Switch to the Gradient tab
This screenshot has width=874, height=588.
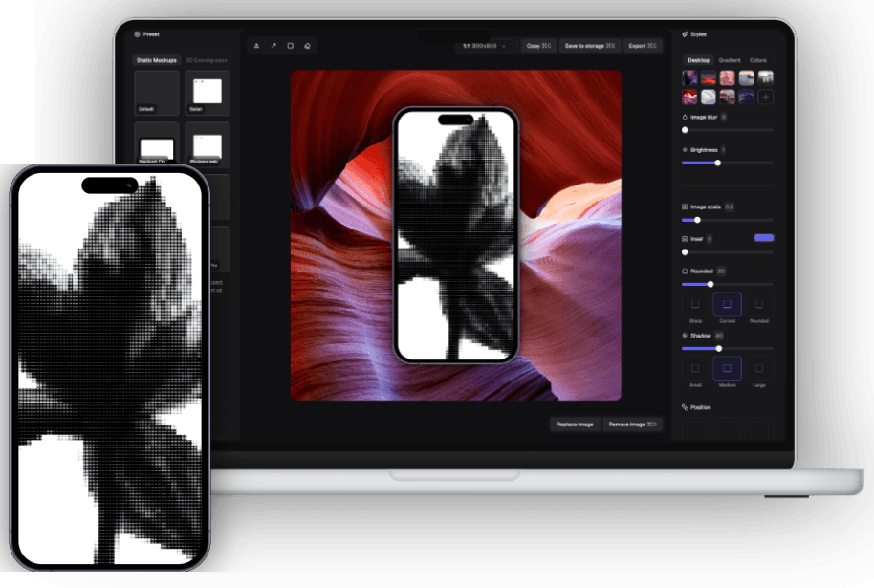pos(729,60)
